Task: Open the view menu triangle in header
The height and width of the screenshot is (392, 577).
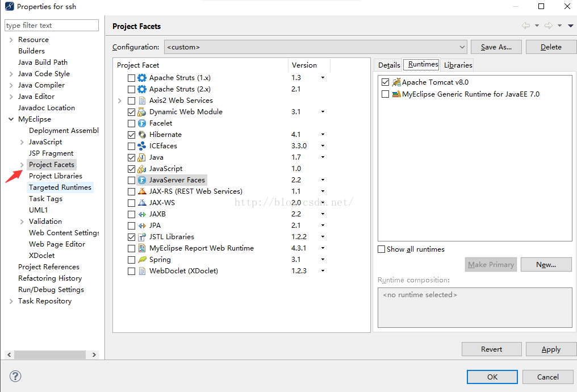Action: (570, 26)
